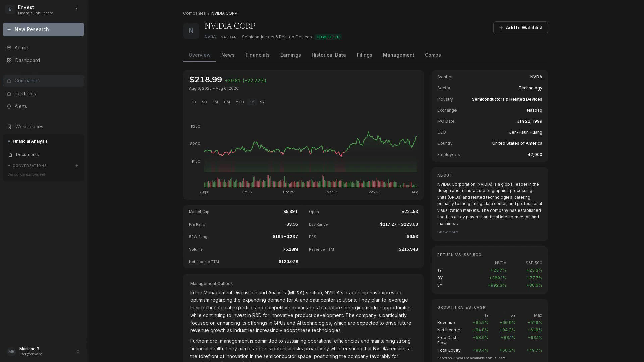Click the COMPLETED status badge

(x=328, y=37)
